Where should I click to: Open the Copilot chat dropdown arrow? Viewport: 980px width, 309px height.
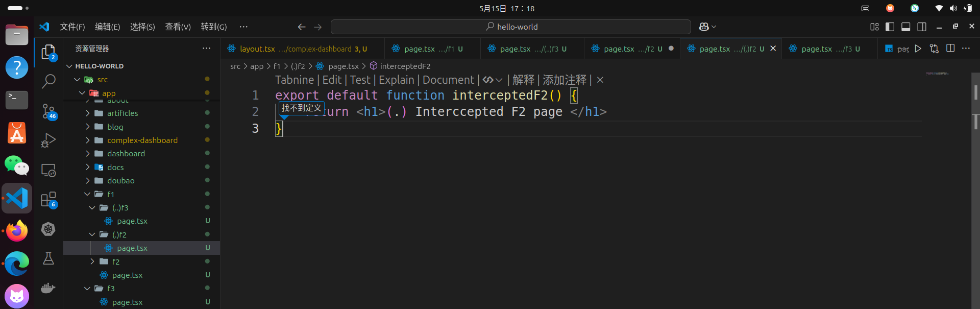[714, 27]
